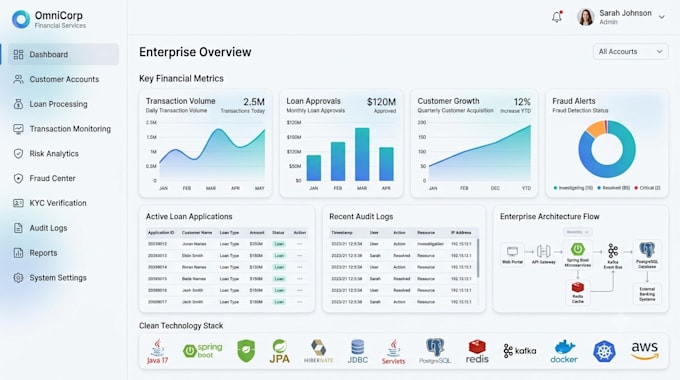Viewport: 680px width, 380px height.
Task: Click the $350M amount cell
Action: click(256, 244)
